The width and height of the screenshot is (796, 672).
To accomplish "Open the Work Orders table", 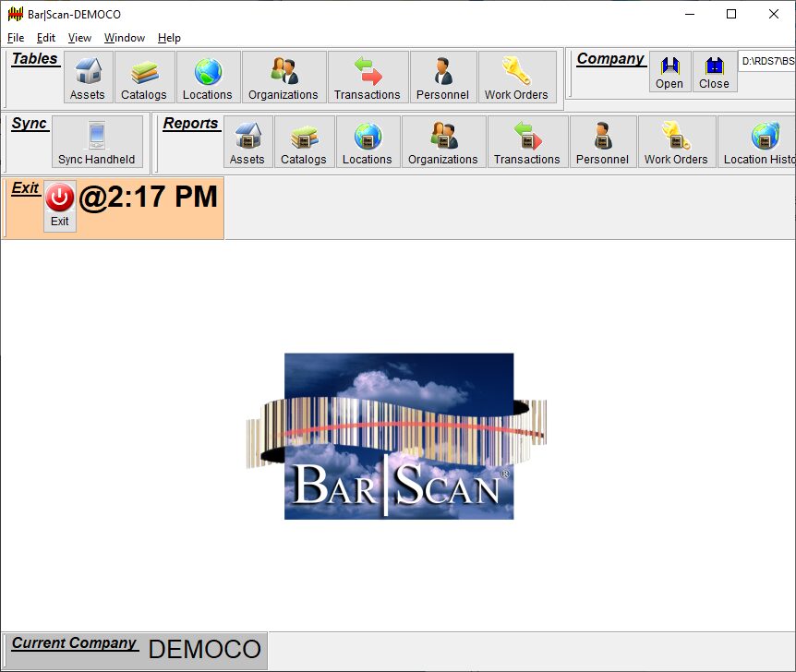I will pyautogui.click(x=517, y=78).
